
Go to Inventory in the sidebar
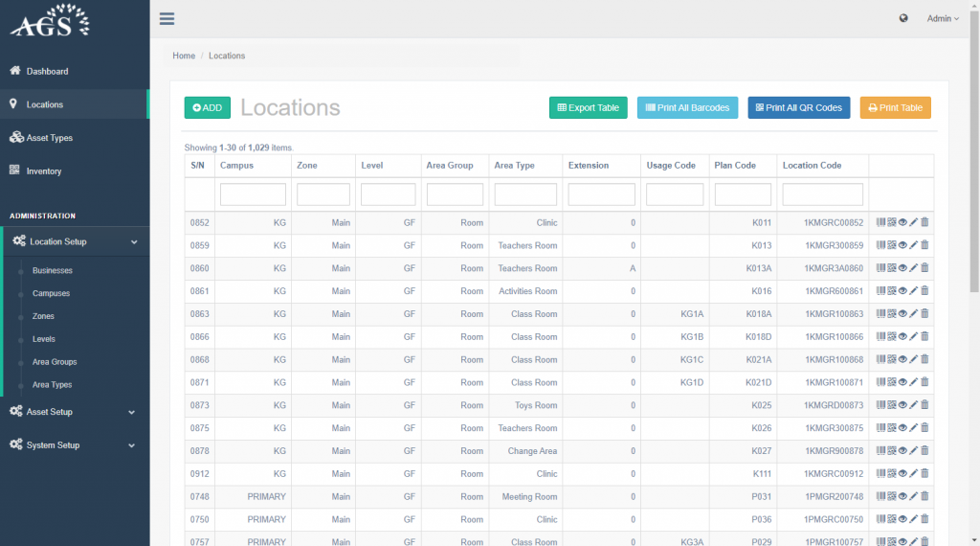click(43, 171)
